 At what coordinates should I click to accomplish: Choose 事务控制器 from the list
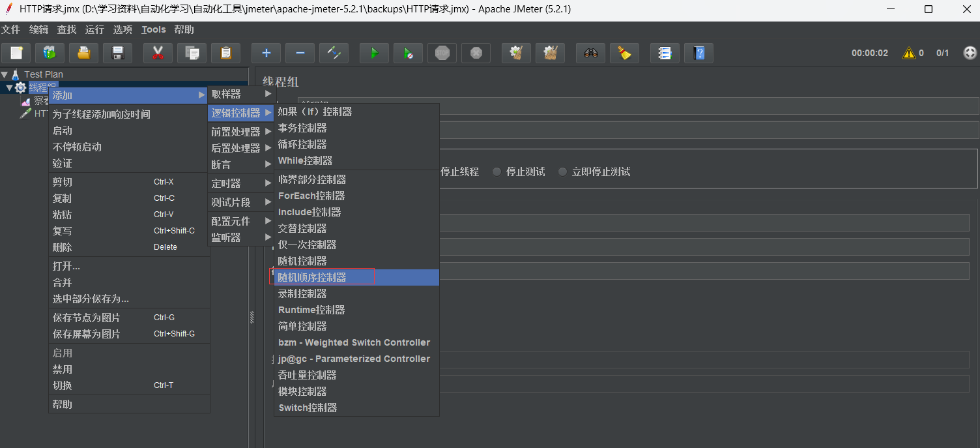[356, 128]
